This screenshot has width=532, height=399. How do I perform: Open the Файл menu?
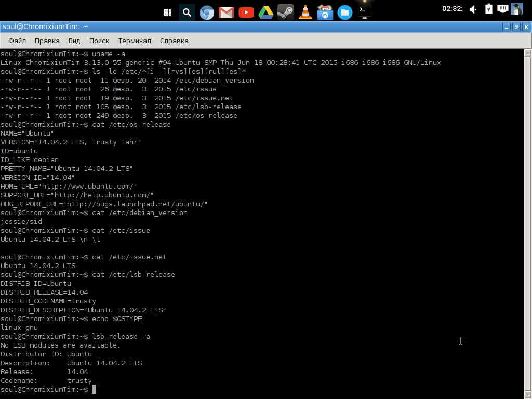coord(17,41)
